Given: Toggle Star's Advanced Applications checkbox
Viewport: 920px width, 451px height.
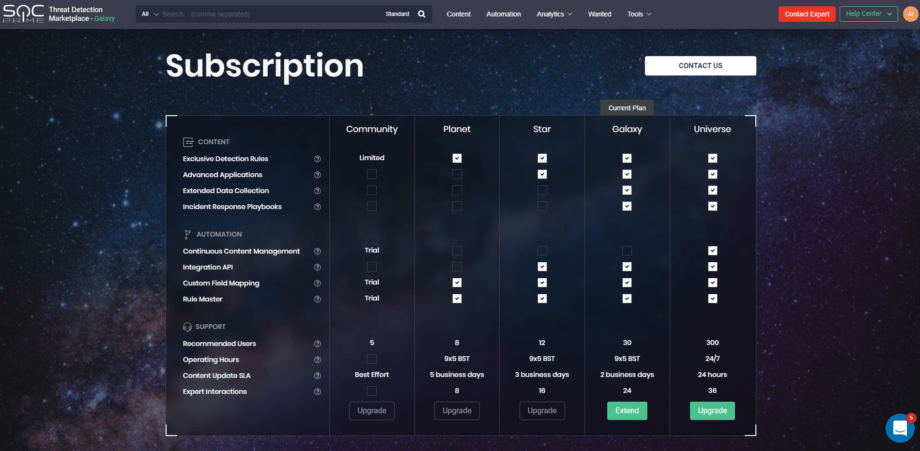Looking at the screenshot, I should 542,174.
